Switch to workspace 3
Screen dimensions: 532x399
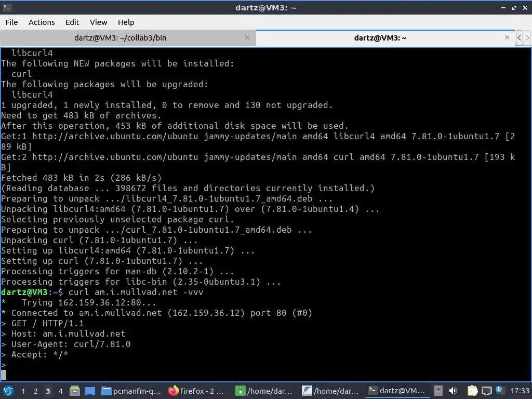(x=48, y=391)
